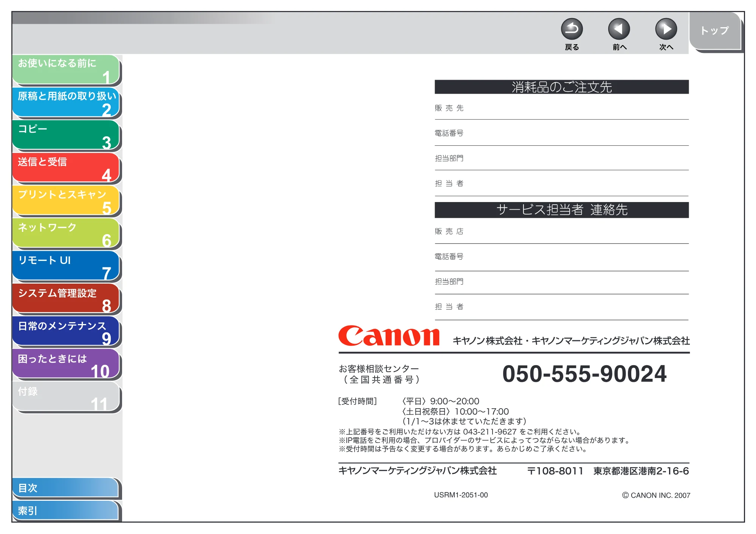
Task: Select the お客様相談センター label
Action: coord(379,369)
